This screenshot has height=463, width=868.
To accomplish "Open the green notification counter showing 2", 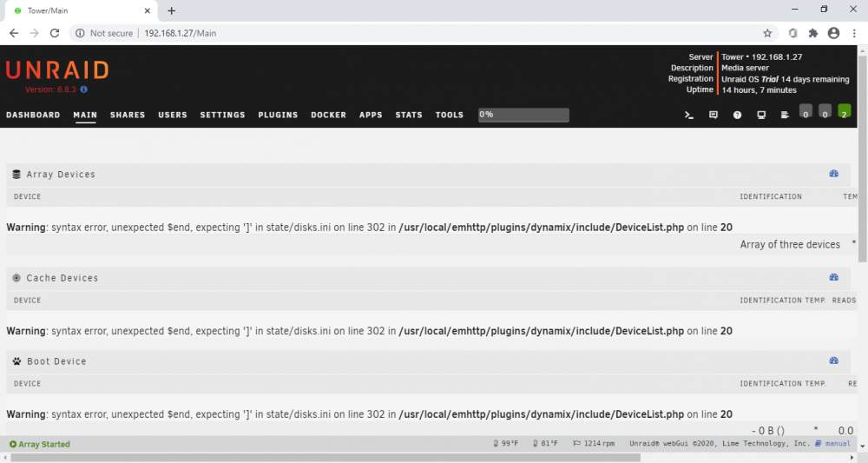I will coord(845,111).
